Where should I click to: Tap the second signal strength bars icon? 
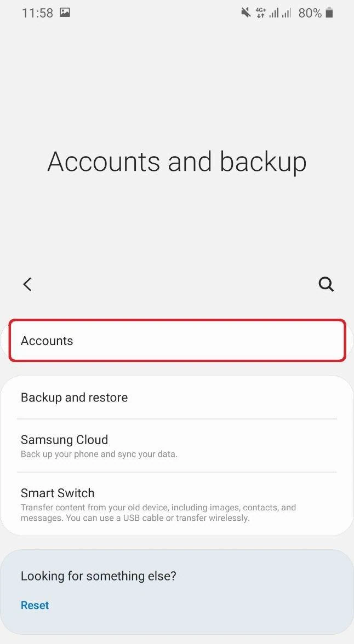coord(286,13)
